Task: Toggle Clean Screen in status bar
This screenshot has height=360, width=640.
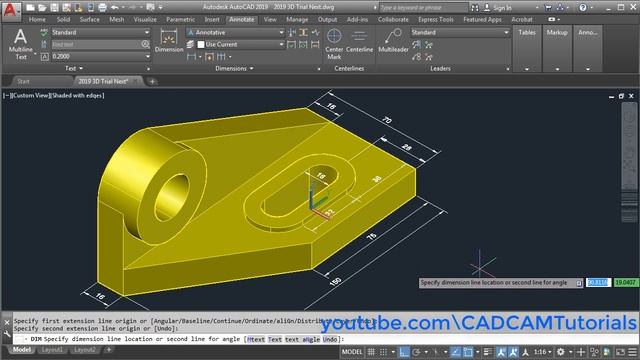Action: coord(620,352)
